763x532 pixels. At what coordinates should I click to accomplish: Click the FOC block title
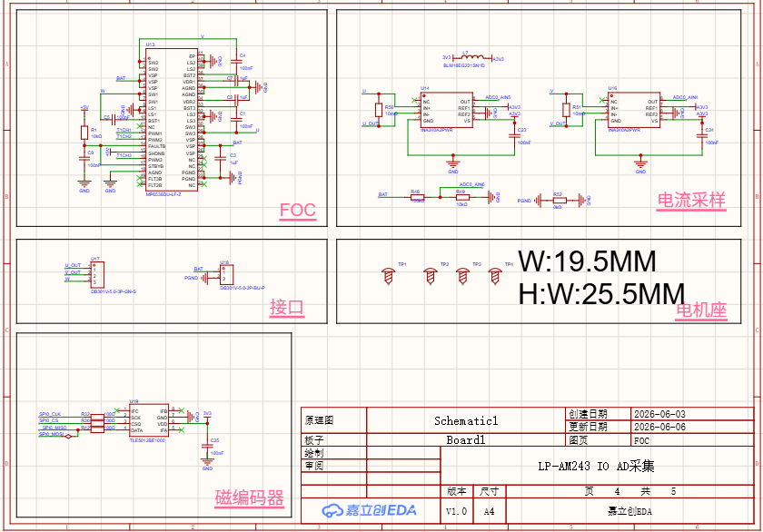[298, 211]
